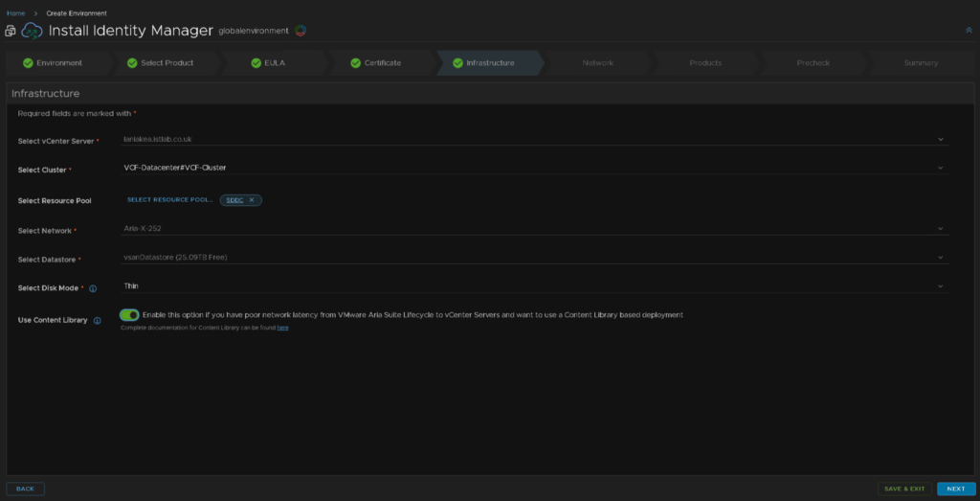980x501 pixels.
Task: Click the 'Use Content Library' label
Action: (x=53, y=320)
